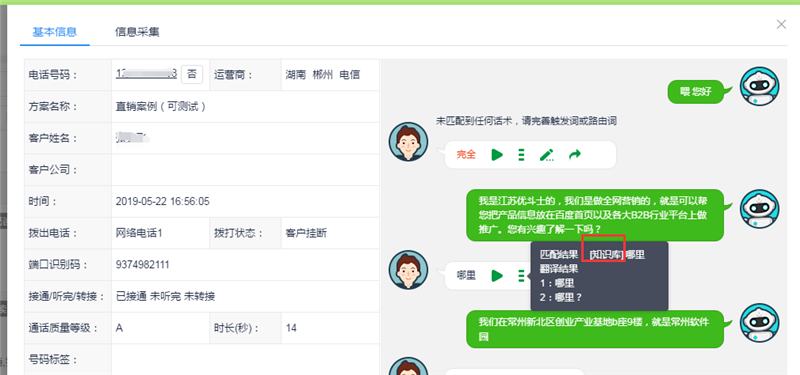Image resolution: width=800 pixels, height=375 pixels.
Task: Click plan name 直销案例（可测试）
Action: 161,107
